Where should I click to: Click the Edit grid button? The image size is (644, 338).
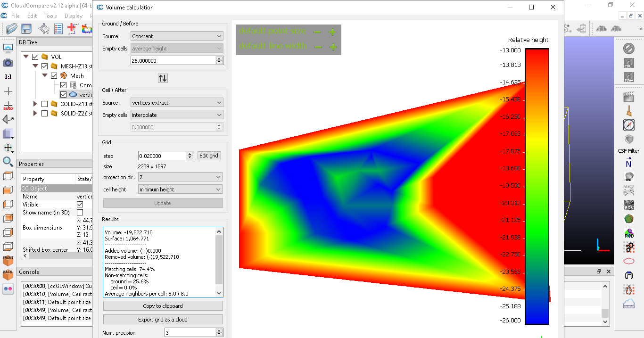[x=209, y=156]
